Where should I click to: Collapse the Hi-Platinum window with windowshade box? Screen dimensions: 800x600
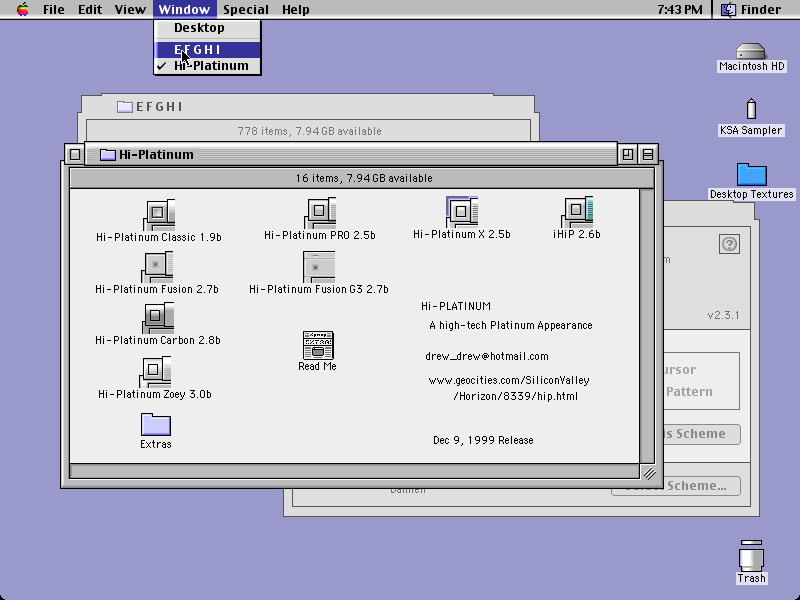[648, 154]
